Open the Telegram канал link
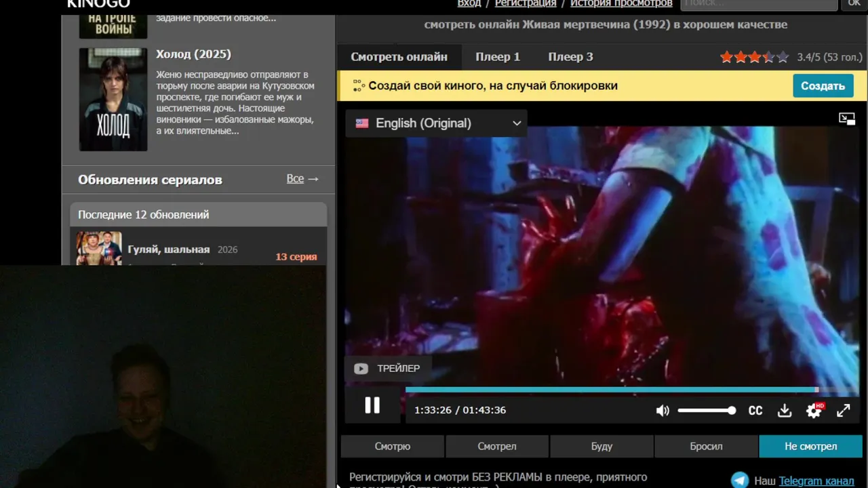Screen dimensions: 868x488 [816, 481]
